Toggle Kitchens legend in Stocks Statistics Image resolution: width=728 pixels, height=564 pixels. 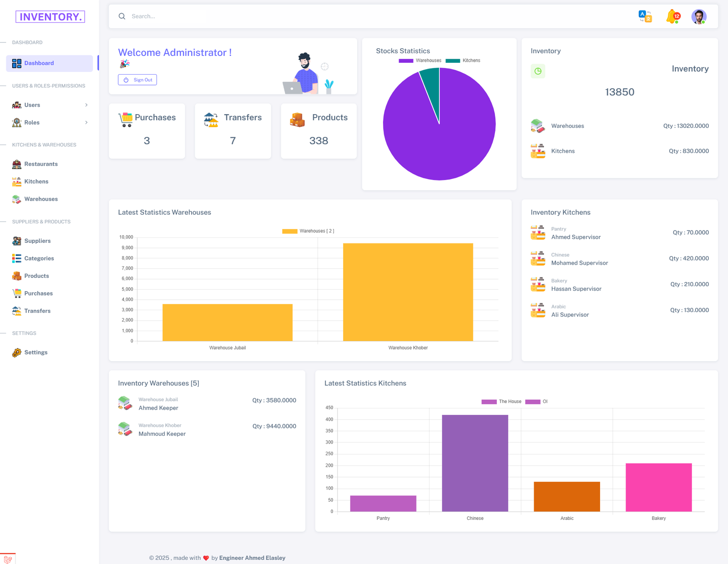463,60
